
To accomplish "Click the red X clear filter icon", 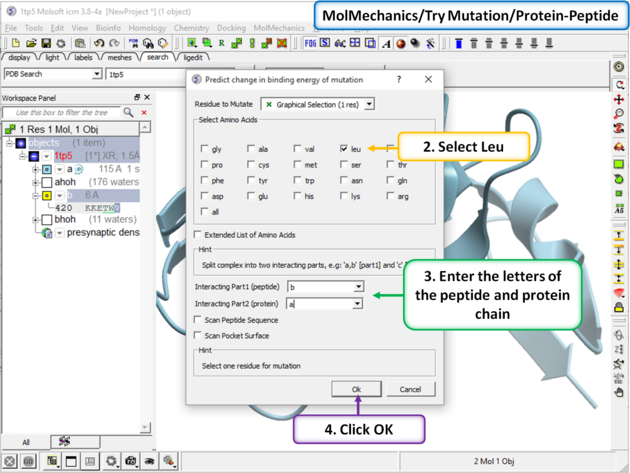I will tap(144, 113).
